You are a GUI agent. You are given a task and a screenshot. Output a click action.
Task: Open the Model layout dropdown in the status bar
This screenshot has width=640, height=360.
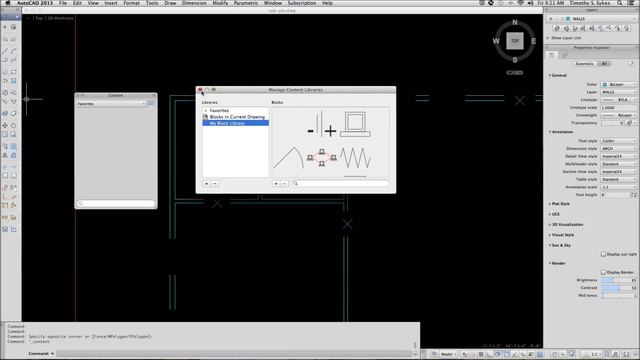click(447, 354)
